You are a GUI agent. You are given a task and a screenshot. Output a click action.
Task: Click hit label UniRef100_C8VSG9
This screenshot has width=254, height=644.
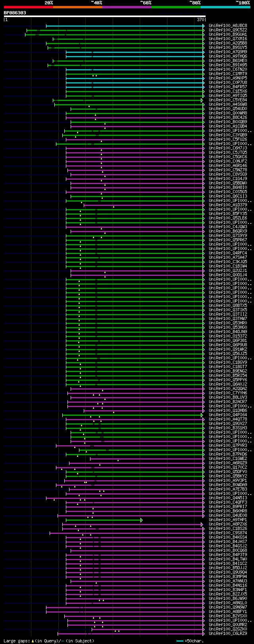click(x=228, y=175)
